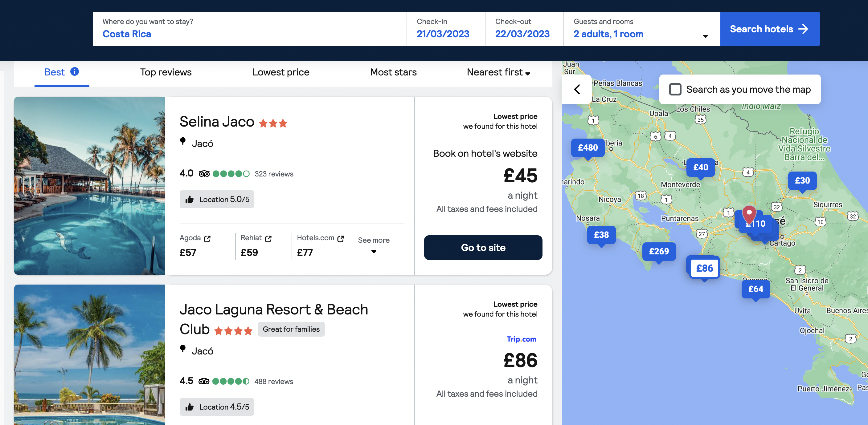This screenshot has height=425, width=868.
Task: Click thumbs-up icon in Location 5.0/5 badge
Action: 189,199
